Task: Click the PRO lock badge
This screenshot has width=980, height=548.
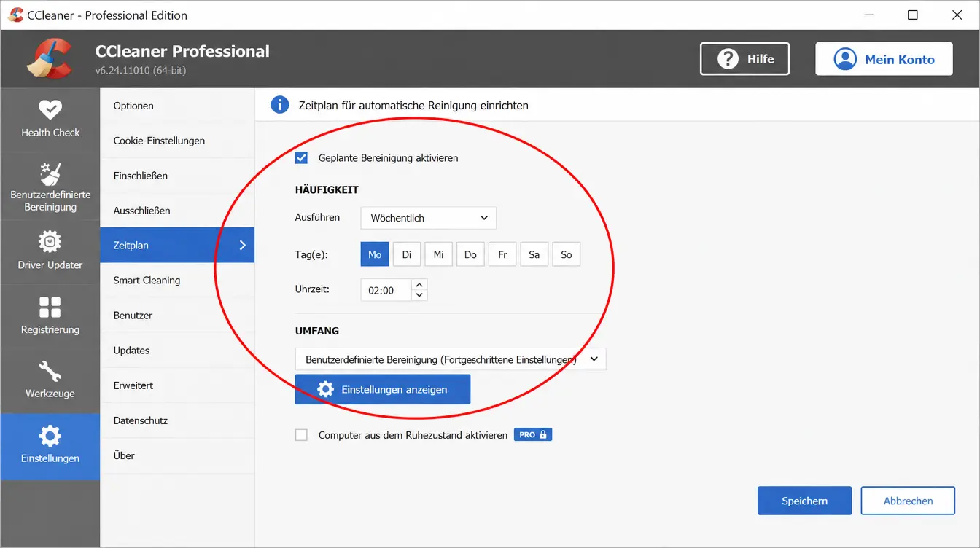Action: pyautogui.click(x=533, y=434)
